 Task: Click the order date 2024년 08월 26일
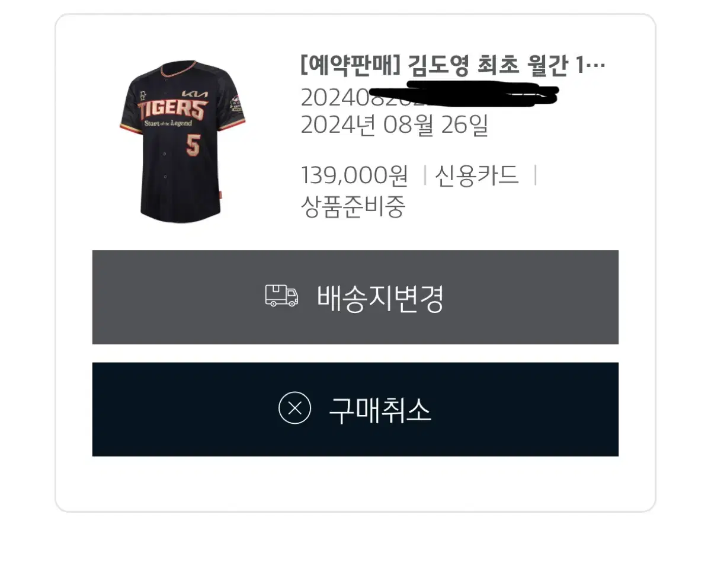click(x=395, y=125)
